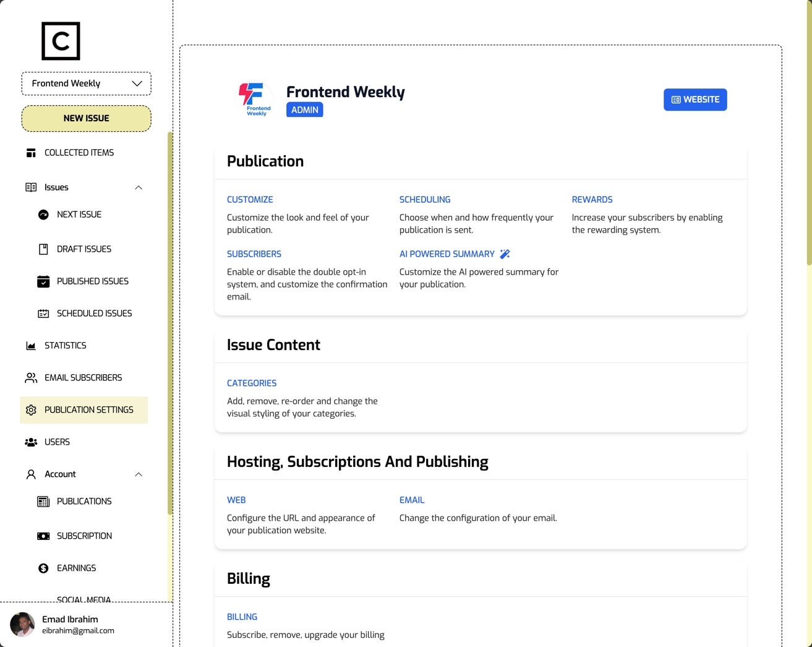Click Emad Ibrahim's profile picture

click(22, 624)
